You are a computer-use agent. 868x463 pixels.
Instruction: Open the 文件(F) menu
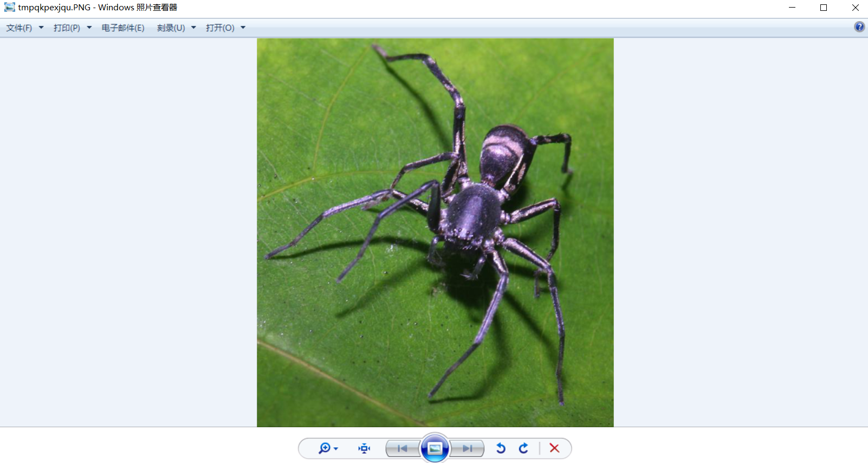point(19,28)
